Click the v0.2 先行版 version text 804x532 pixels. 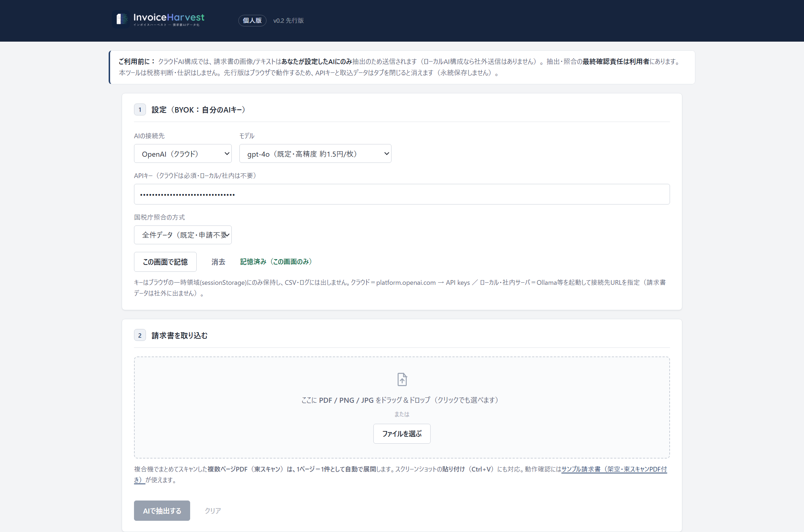click(289, 21)
